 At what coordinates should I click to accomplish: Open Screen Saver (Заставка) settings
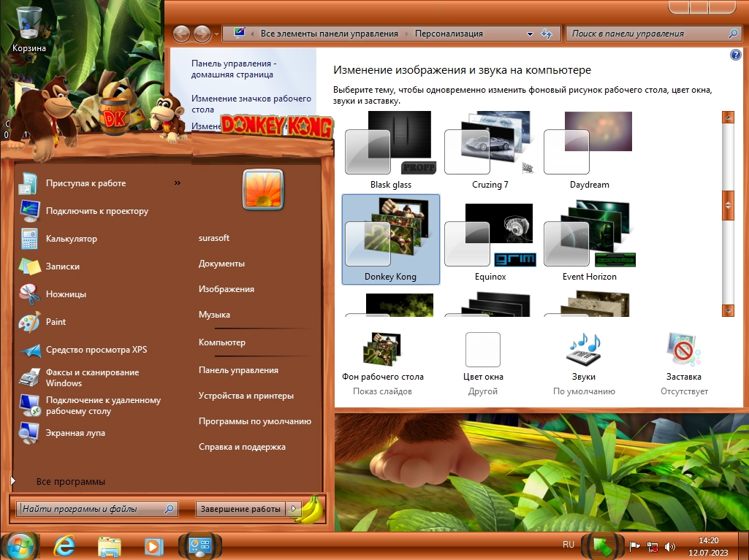pos(683,350)
